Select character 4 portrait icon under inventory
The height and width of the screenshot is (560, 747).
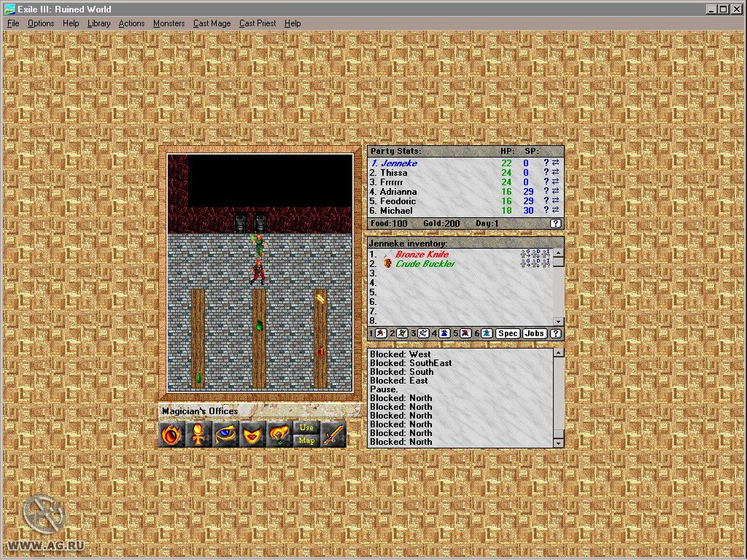[x=444, y=333]
